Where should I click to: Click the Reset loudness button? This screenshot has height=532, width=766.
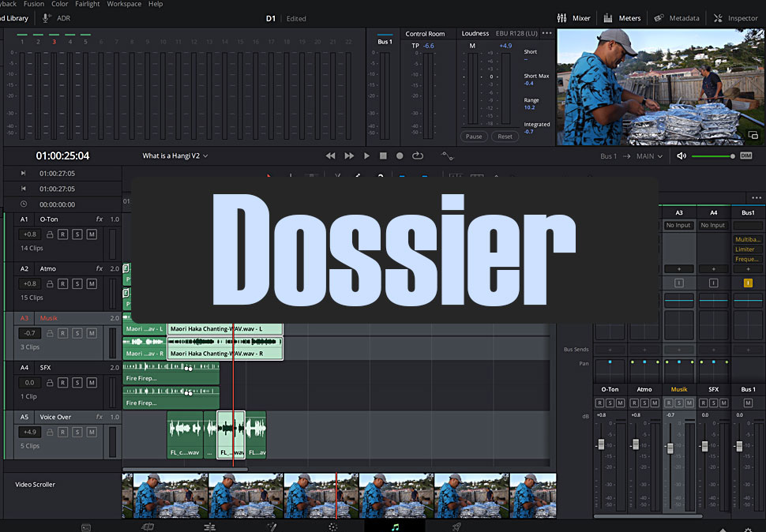[x=505, y=137]
